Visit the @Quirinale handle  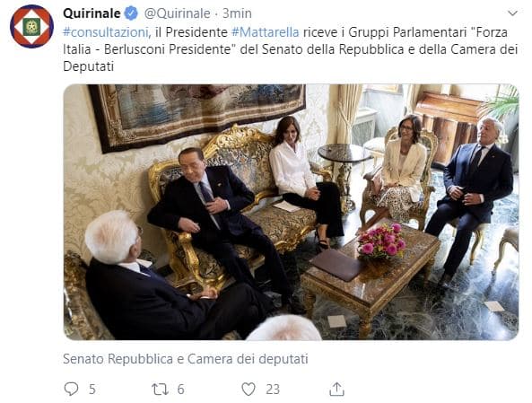coord(177,13)
